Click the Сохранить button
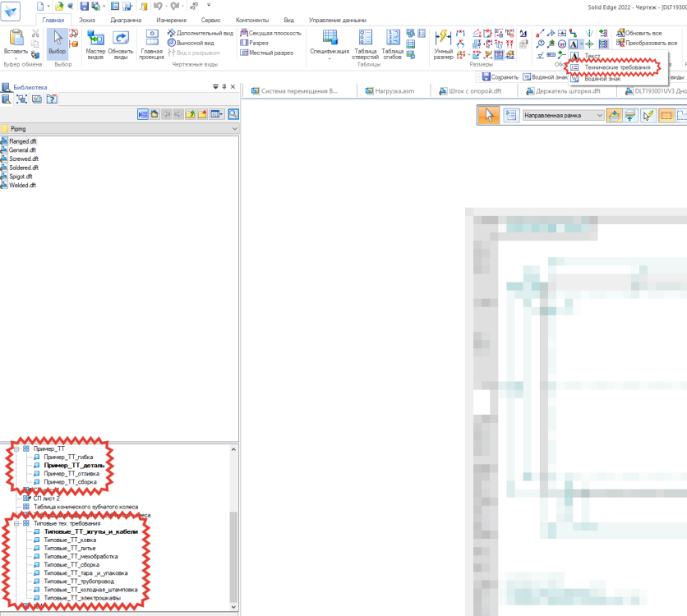Image resolution: width=687 pixels, height=616 pixels. [500, 77]
